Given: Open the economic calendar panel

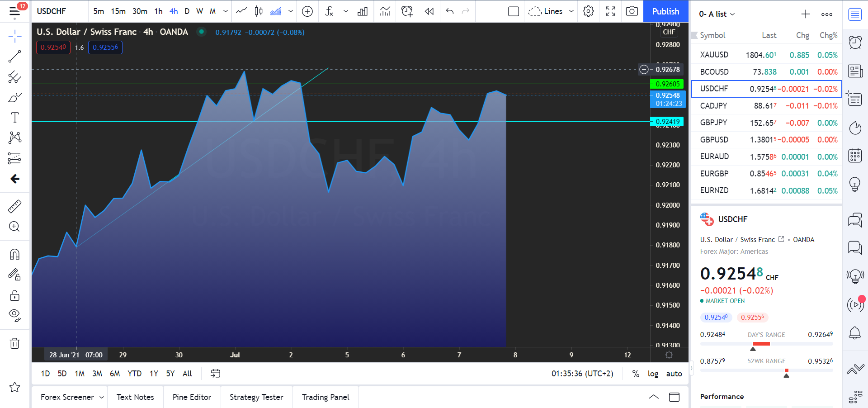Looking at the screenshot, I should click(x=855, y=156).
